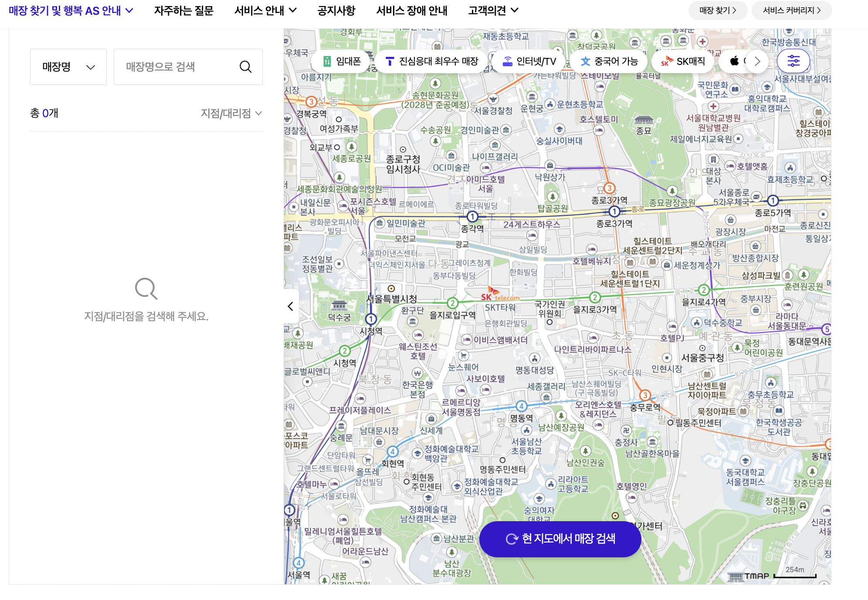Click 현 지도에서 매장 검색 button

pos(560,539)
